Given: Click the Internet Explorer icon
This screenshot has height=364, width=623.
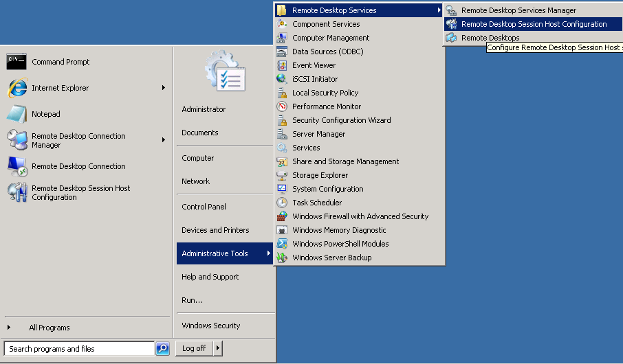Looking at the screenshot, I should tap(17, 88).
